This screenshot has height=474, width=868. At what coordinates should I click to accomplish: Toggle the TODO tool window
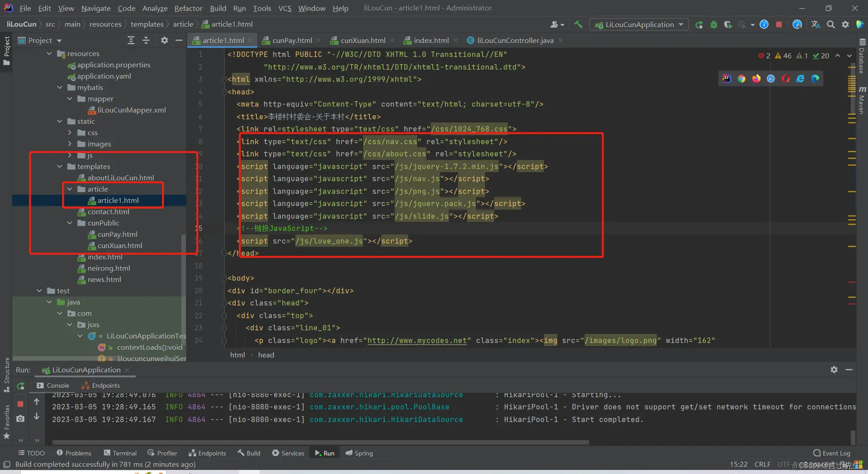pos(31,453)
